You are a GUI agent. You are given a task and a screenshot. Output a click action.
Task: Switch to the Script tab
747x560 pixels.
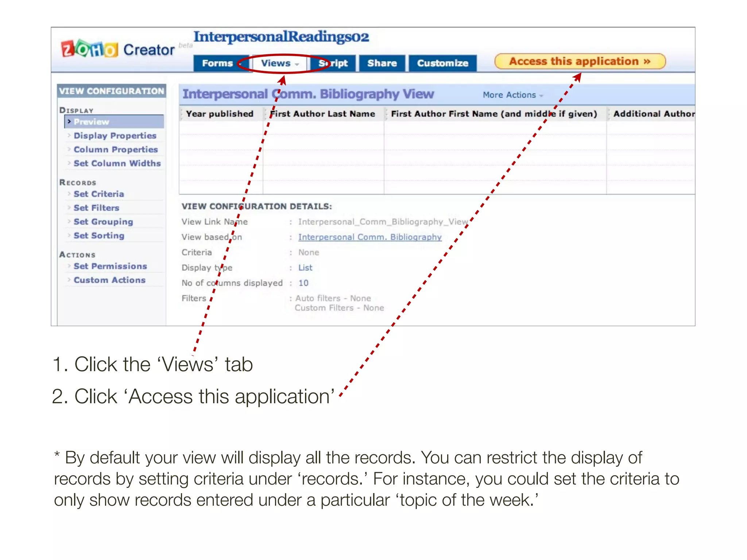point(333,63)
